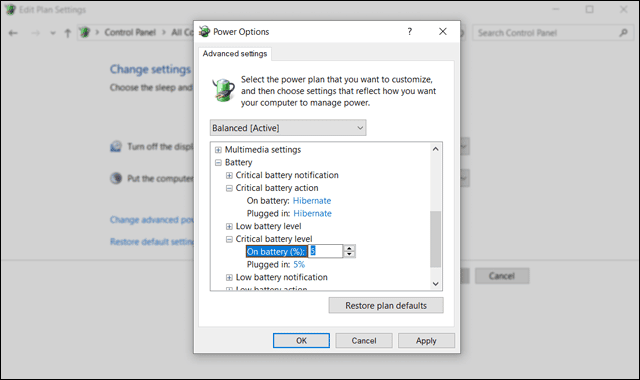The height and width of the screenshot is (380, 640).
Task: Maximize the Edit Plan Settings window
Action: pyautogui.click(x=589, y=9)
